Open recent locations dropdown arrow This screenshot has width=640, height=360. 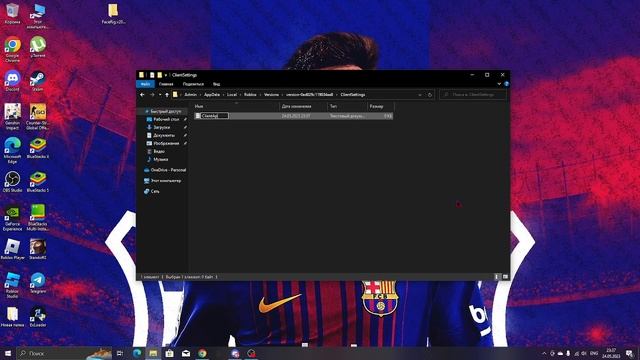(x=160, y=95)
